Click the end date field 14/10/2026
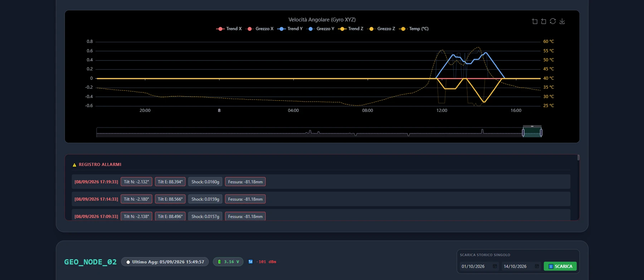 click(x=521, y=266)
